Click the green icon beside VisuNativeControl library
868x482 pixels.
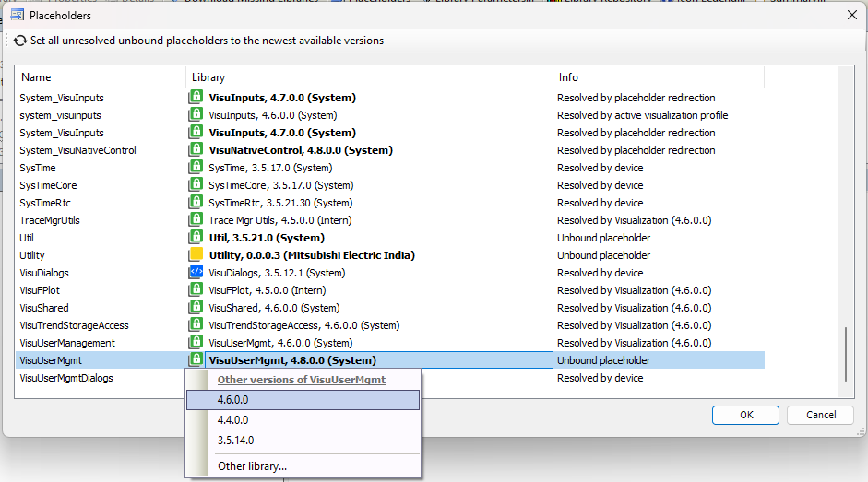(196, 150)
